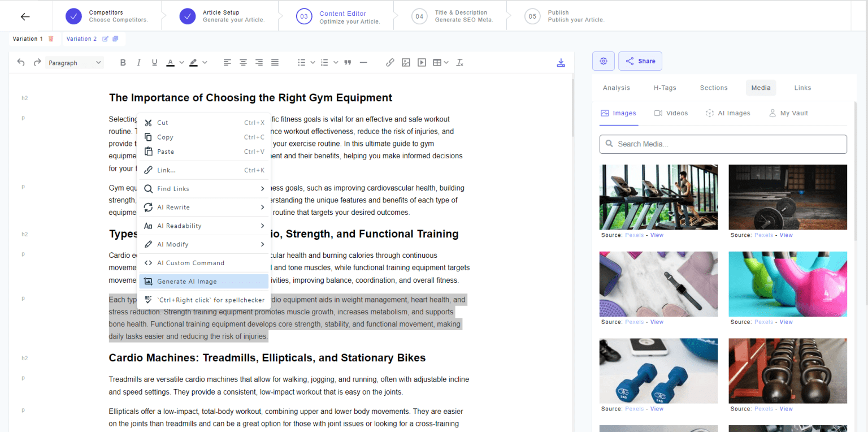868x432 pixels.
Task: Insert a link using the toolbar chain icon
Action: click(x=390, y=63)
